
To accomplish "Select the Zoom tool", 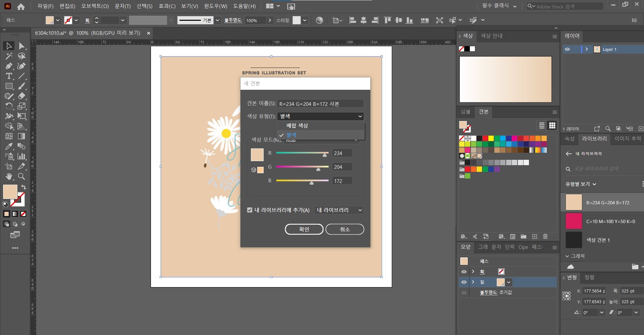I will (21, 177).
